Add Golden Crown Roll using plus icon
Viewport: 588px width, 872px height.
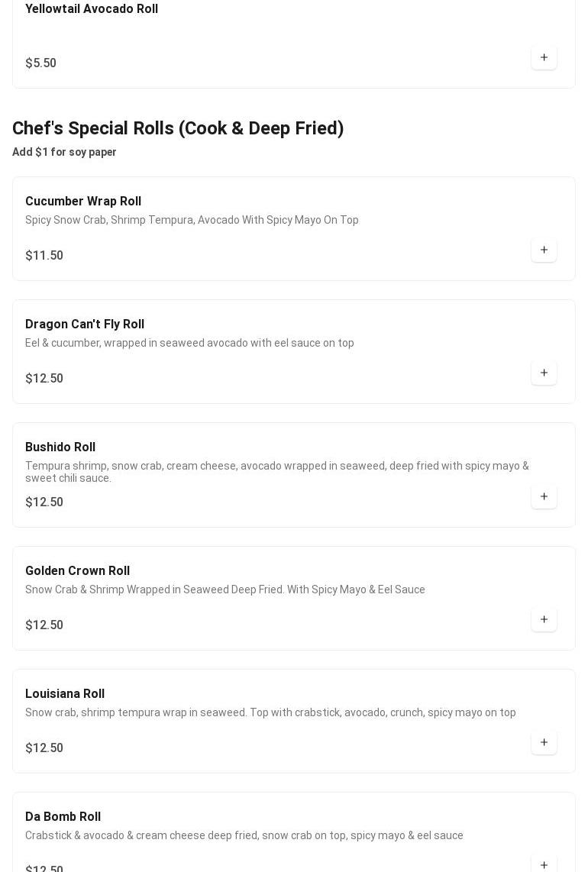(544, 619)
